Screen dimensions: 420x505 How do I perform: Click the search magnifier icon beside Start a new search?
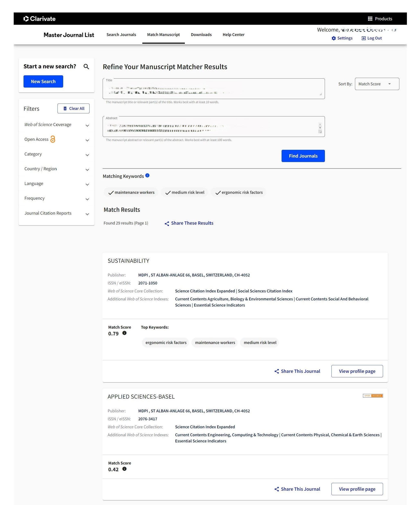86,67
